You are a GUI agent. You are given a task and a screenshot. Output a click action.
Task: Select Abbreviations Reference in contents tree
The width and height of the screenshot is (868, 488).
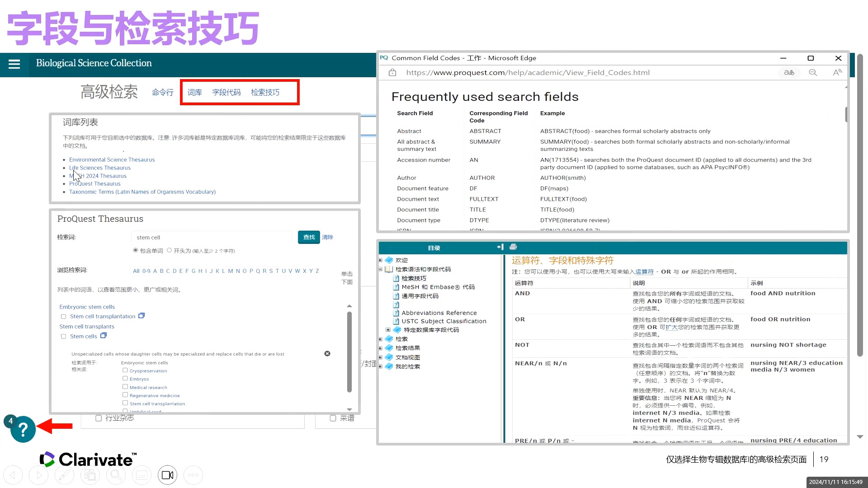pyautogui.click(x=439, y=313)
